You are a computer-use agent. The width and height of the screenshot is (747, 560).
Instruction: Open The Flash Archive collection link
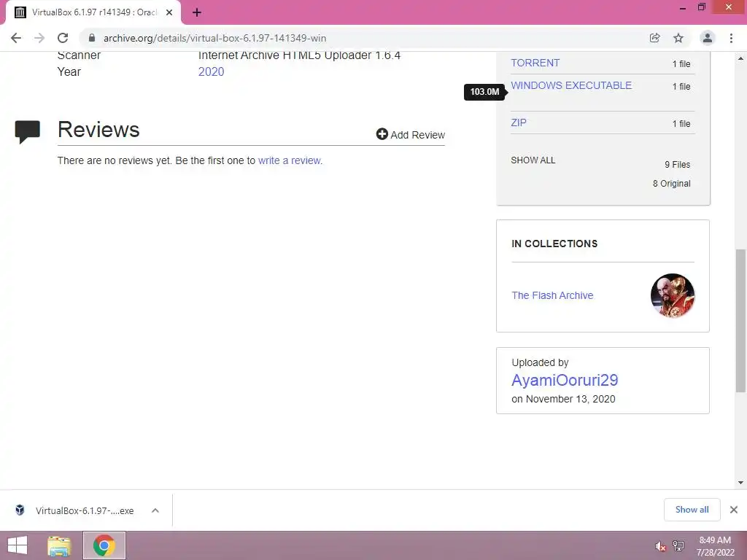[x=552, y=295]
